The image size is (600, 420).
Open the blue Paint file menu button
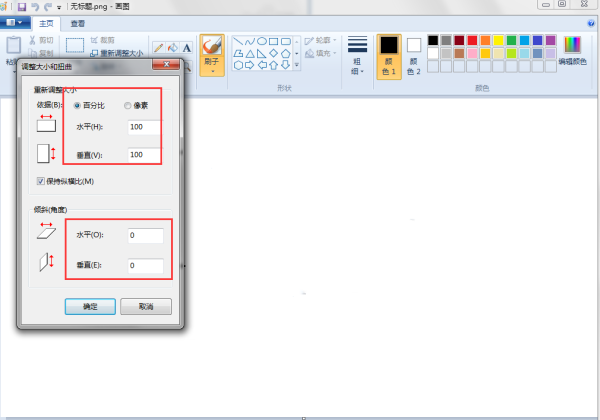coord(15,23)
